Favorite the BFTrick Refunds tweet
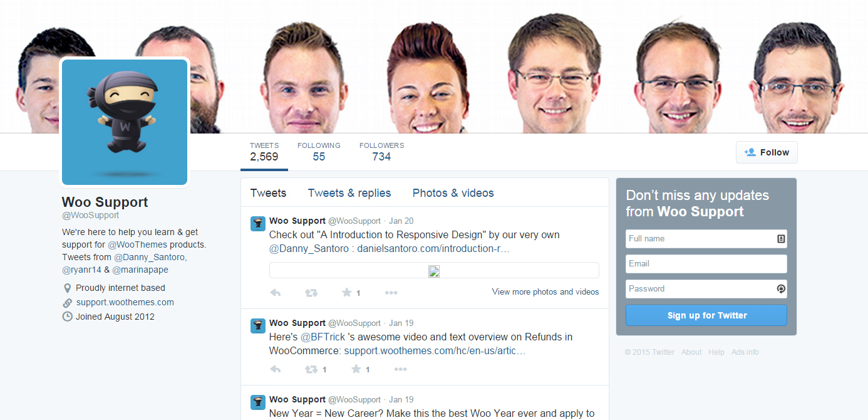This screenshot has width=868, height=420. 356,369
